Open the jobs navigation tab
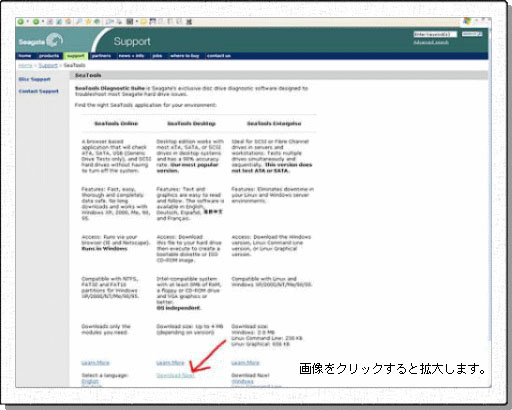This screenshot has width=512, height=410. pyautogui.click(x=157, y=56)
